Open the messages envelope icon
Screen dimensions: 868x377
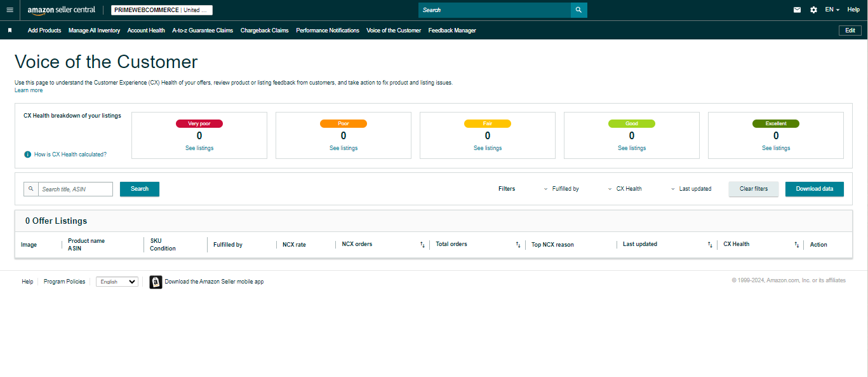click(x=798, y=10)
